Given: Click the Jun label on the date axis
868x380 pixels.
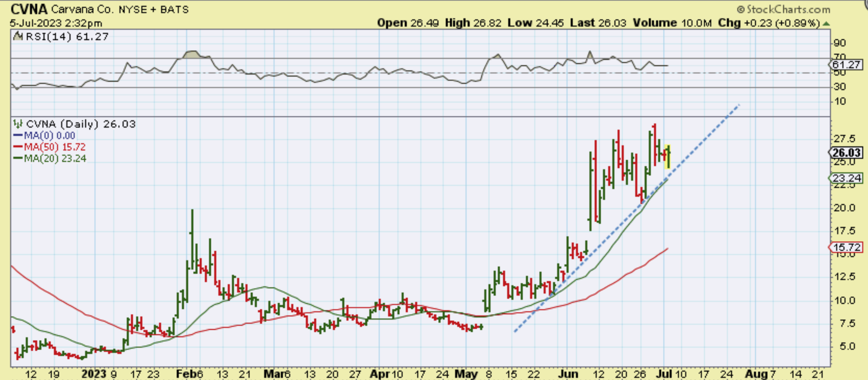Looking at the screenshot, I should coord(568,374).
